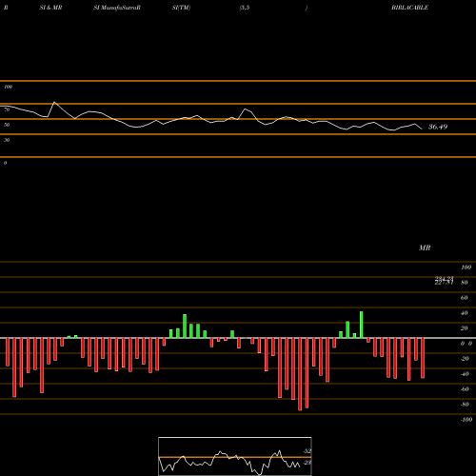This screenshot has width=476, height=476.
Task: Click the BIRLACABLE symbol title
Action: click(x=409, y=8)
